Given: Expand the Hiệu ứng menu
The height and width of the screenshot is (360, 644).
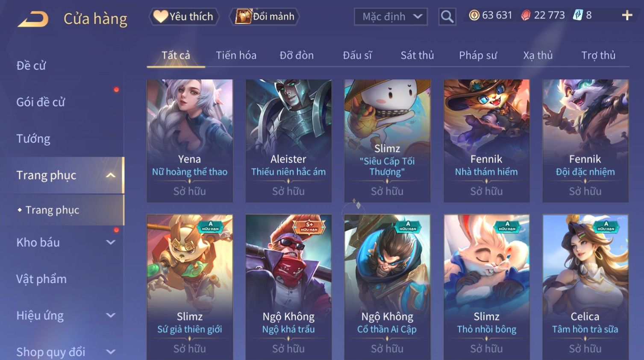Looking at the screenshot, I should pyautogui.click(x=111, y=316).
